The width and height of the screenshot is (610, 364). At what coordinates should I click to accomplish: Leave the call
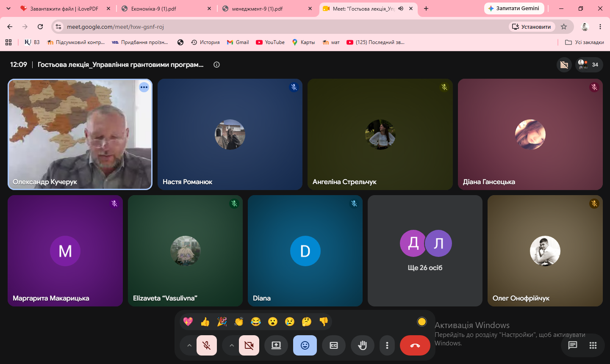click(415, 345)
